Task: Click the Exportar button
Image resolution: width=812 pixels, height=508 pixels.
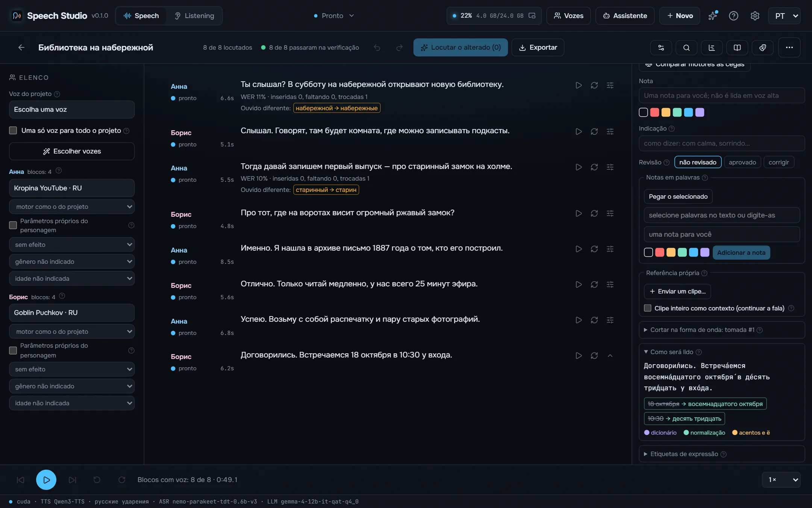Action: tap(538, 47)
